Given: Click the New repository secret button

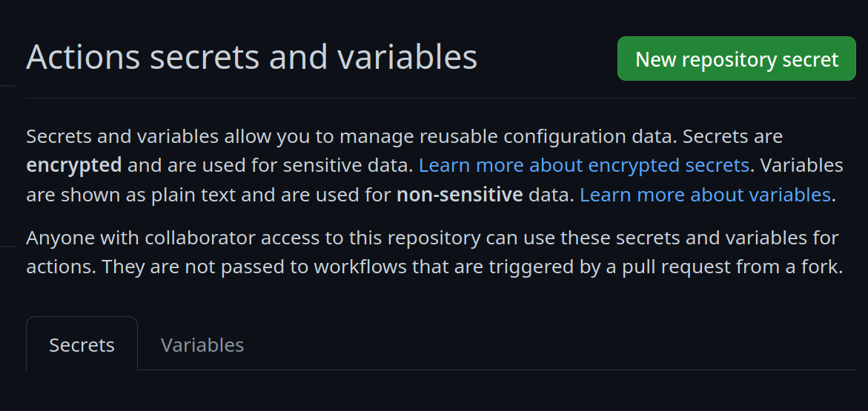Looking at the screenshot, I should point(736,59).
